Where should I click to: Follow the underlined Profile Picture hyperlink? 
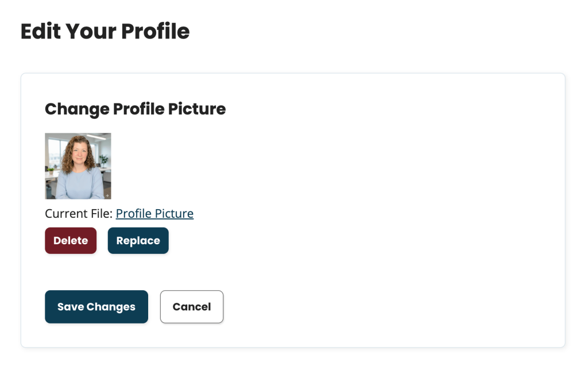click(154, 213)
